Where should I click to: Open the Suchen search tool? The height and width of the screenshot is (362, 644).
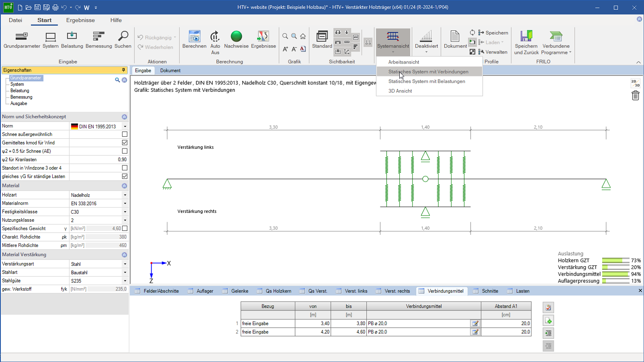click(123, 40)
